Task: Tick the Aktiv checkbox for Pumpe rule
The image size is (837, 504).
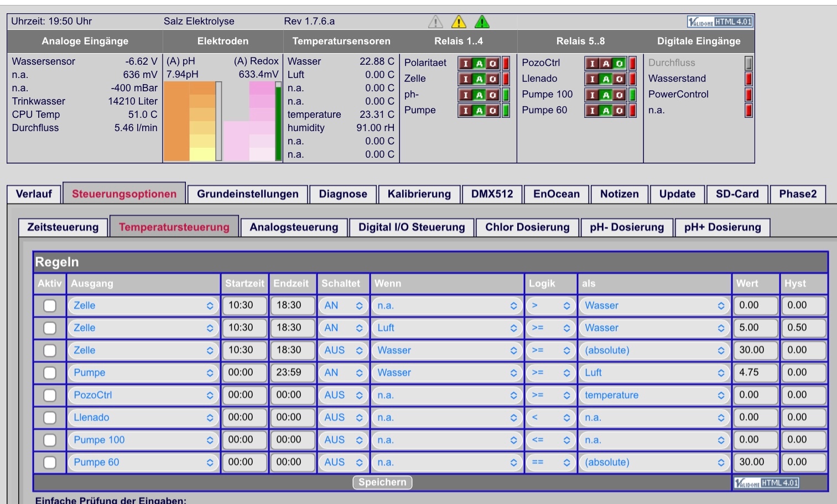Action: click(50, 373)
